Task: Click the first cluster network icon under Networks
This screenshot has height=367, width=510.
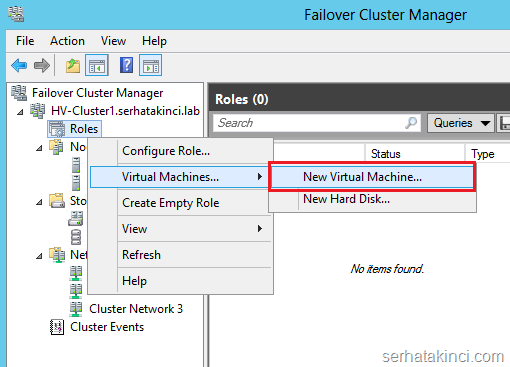Action: pyautogui.click(x=76, y=273)
